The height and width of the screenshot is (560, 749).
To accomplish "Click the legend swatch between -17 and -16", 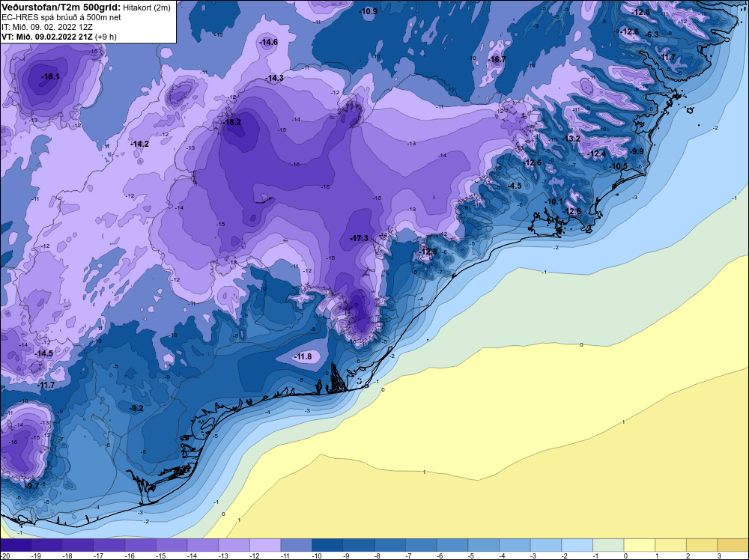I will click(x=109, y=545).
